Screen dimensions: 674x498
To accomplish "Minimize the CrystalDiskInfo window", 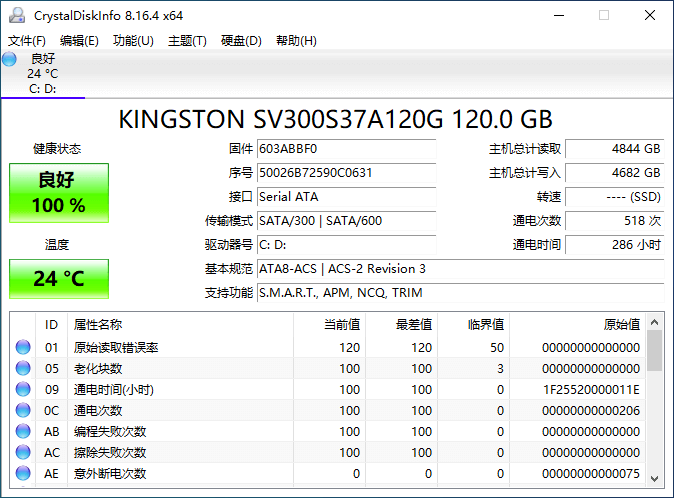I will click(x=559, y=15).
